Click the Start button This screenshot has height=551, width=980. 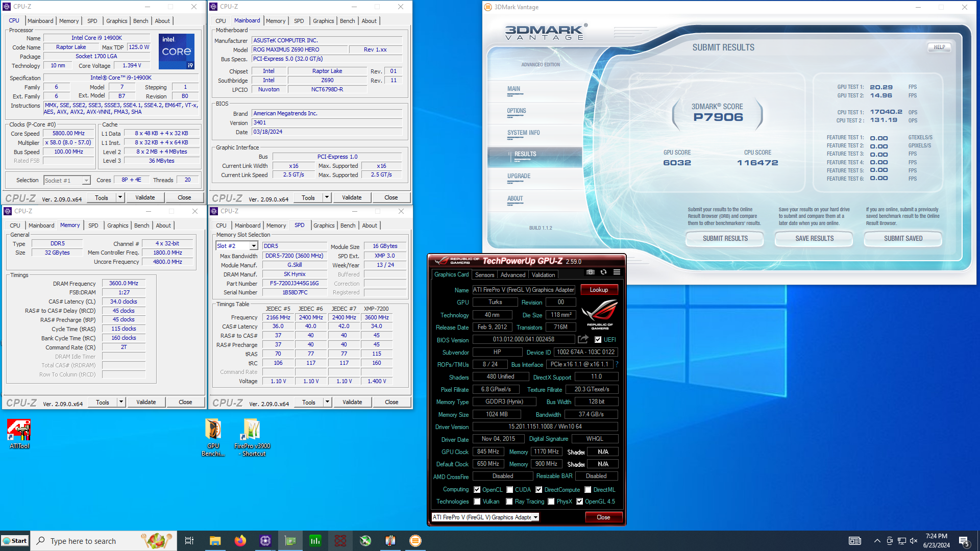[15, 541]
